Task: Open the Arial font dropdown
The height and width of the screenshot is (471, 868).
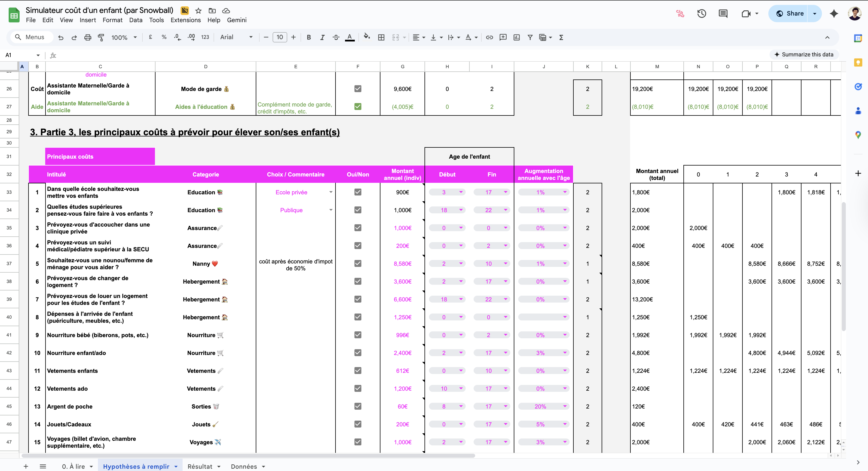Action: 236,37
